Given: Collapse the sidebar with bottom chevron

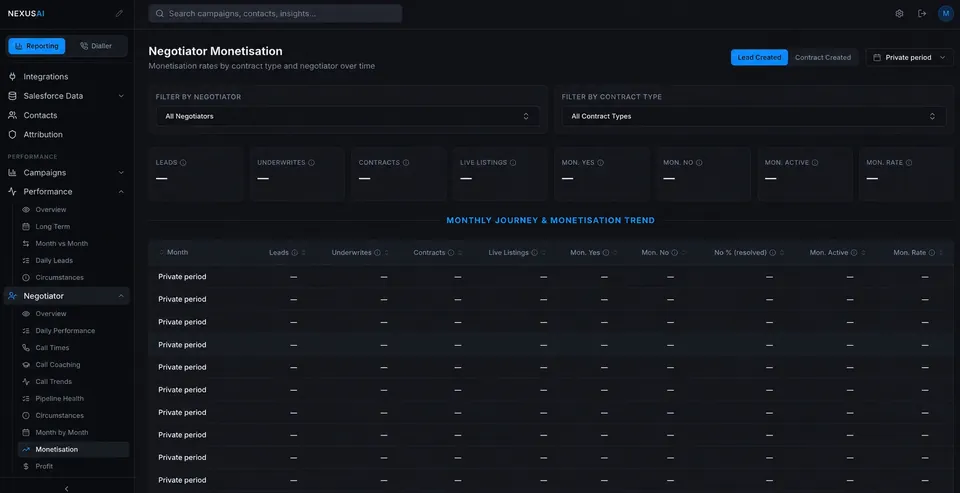Looking at the screenshot, I should [x=67, y=488].
